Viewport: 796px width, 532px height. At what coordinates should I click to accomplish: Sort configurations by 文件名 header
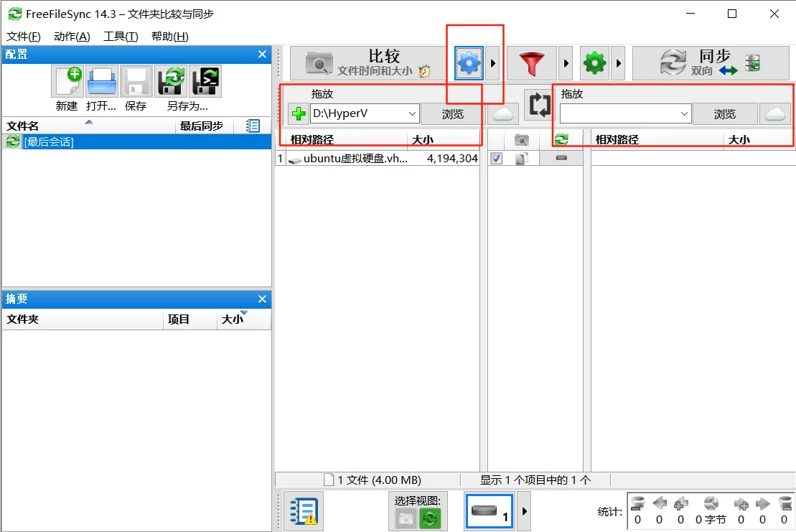click(89, 126)
